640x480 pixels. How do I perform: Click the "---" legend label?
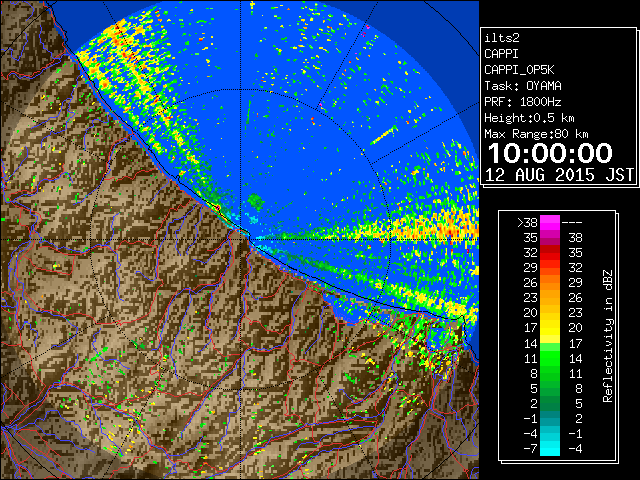pos(572,223)
